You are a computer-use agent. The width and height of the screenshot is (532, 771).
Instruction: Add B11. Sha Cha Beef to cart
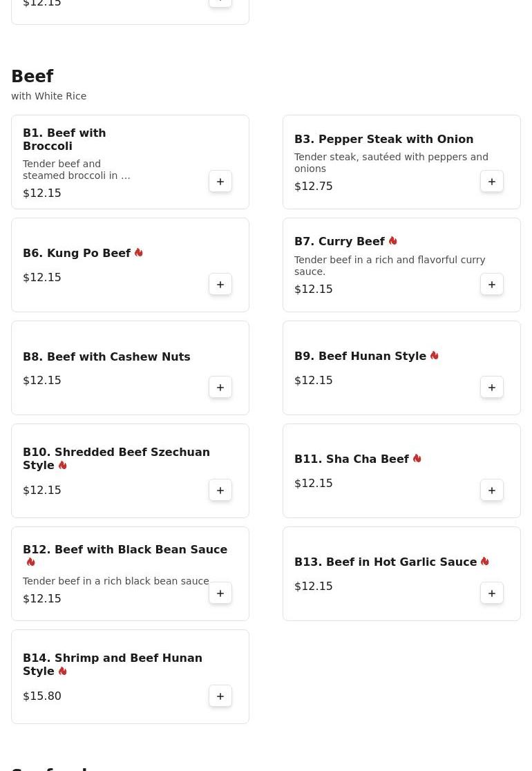coord(492,491)
